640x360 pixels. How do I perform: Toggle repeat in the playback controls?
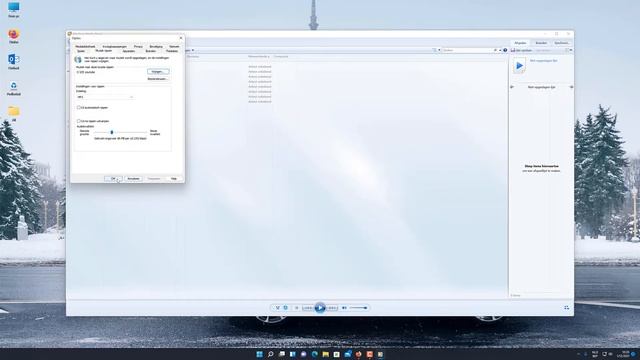coord(286,308)
